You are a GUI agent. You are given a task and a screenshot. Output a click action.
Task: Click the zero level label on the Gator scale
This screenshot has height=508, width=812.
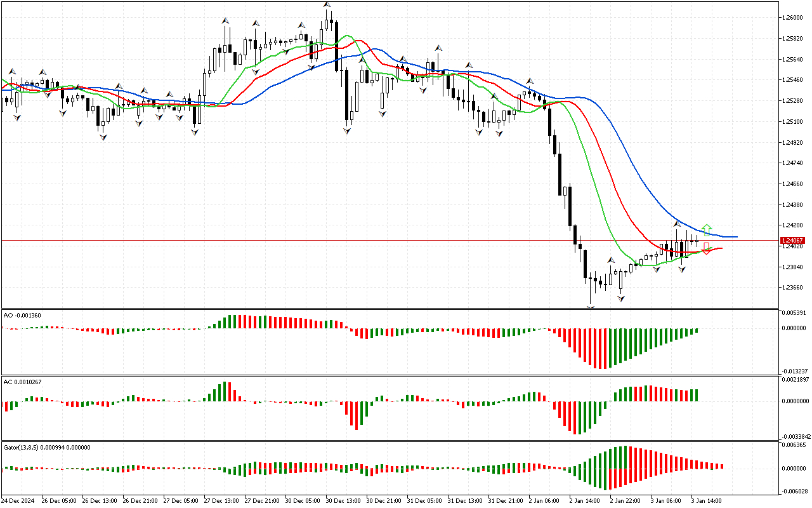(795, 469)
